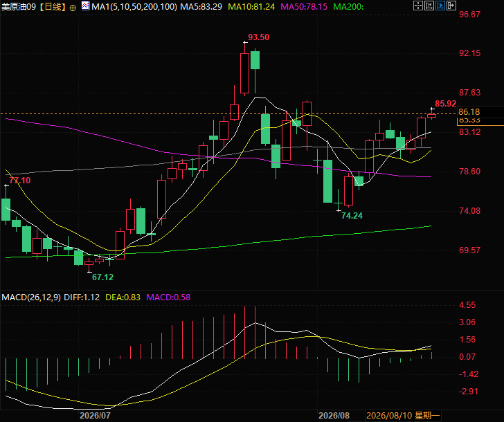Click the 2026/08/10 星期一 date label
504x422 pixels.
[403, 416]
